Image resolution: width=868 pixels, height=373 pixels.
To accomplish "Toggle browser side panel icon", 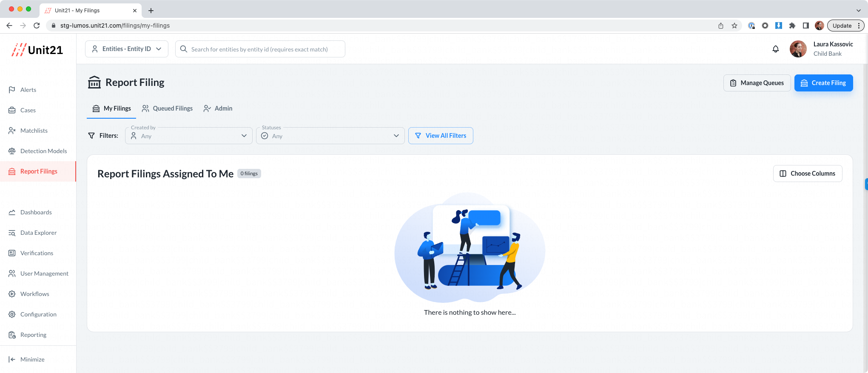I will point(806,26).
